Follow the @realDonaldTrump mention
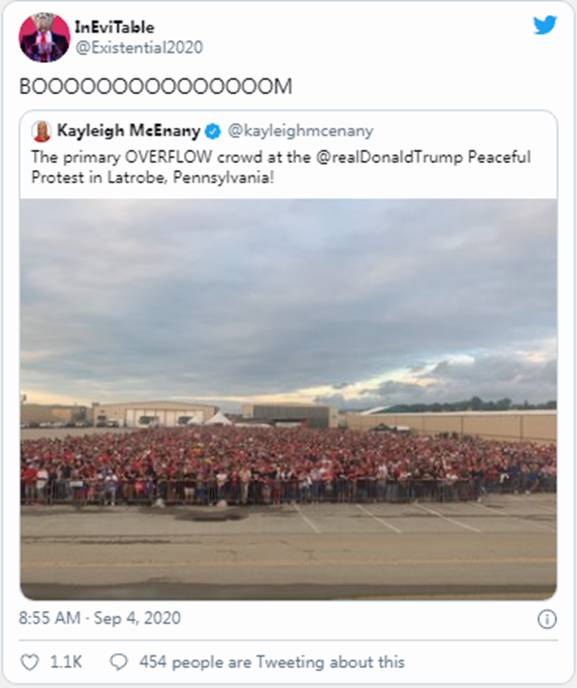The image size is (577, 688). click(x=389, y=157)
